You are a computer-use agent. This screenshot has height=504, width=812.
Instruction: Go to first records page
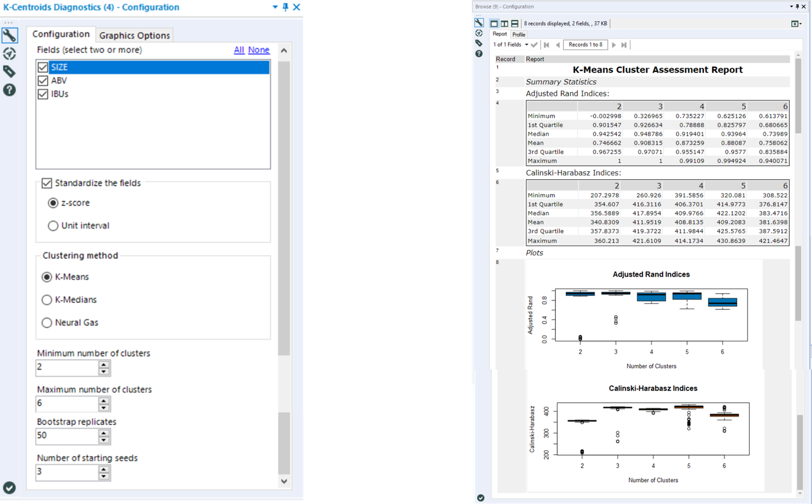pos(547,45)
